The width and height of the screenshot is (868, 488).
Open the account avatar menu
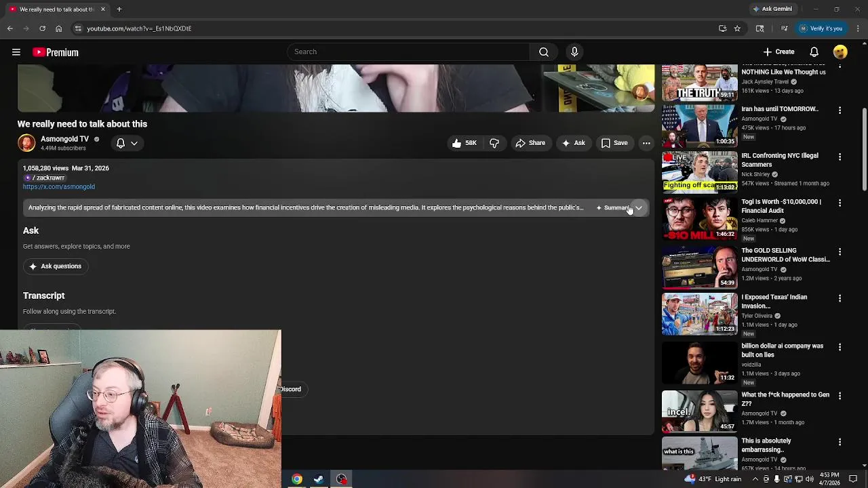pyautogui.click(x=840, y=52)
